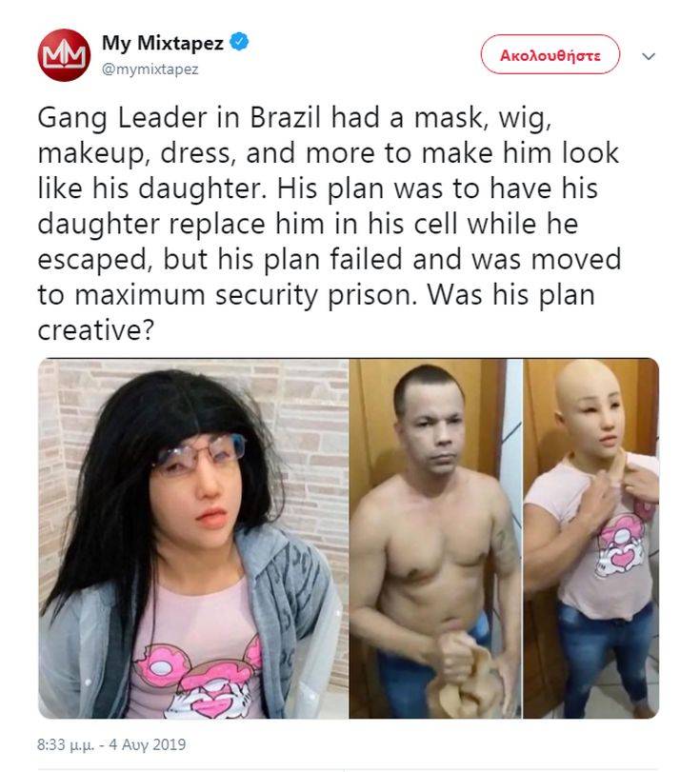Viewport: 700px width, 772px height.
Task: Visit the @mymixtapez handle link
Action: point(150,69)
